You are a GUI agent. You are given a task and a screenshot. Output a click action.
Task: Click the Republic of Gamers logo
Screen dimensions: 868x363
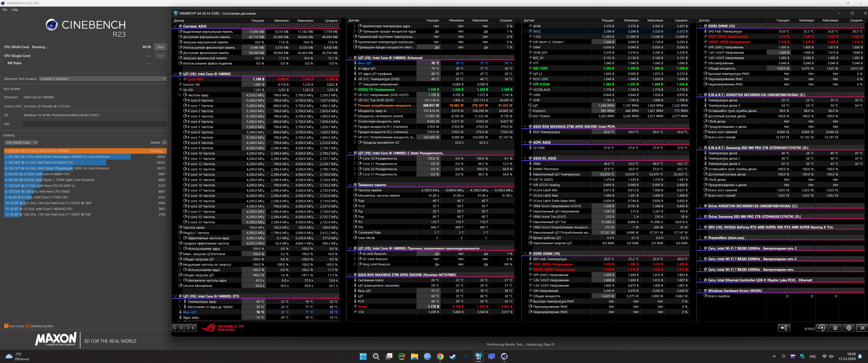(x=223, y=328)
